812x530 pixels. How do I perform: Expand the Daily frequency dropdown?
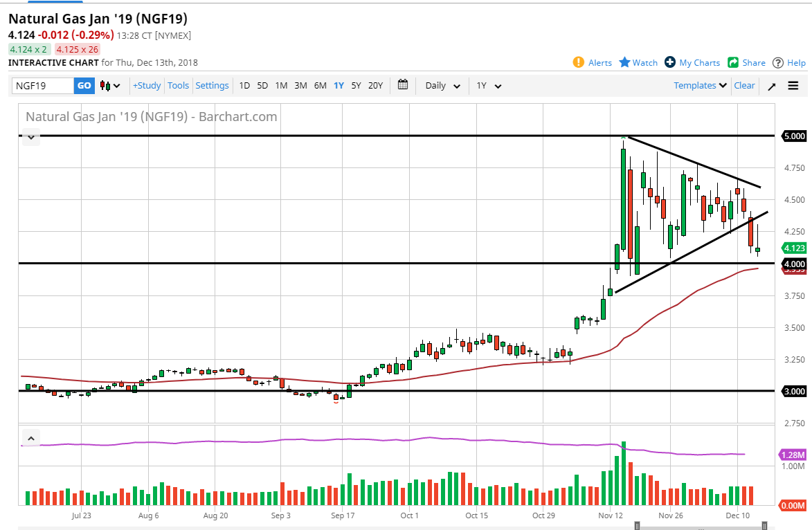[442, 86]
